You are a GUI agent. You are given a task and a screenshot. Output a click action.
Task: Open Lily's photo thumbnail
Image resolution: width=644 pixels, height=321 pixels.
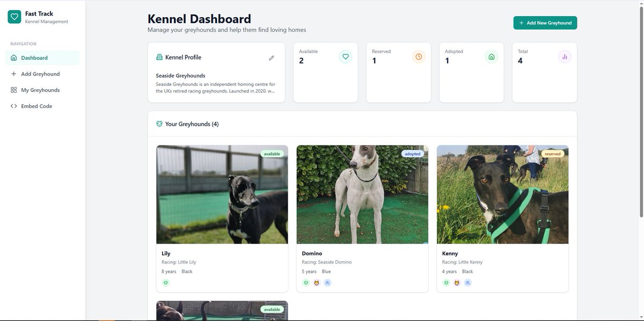[x=222, y=194]
